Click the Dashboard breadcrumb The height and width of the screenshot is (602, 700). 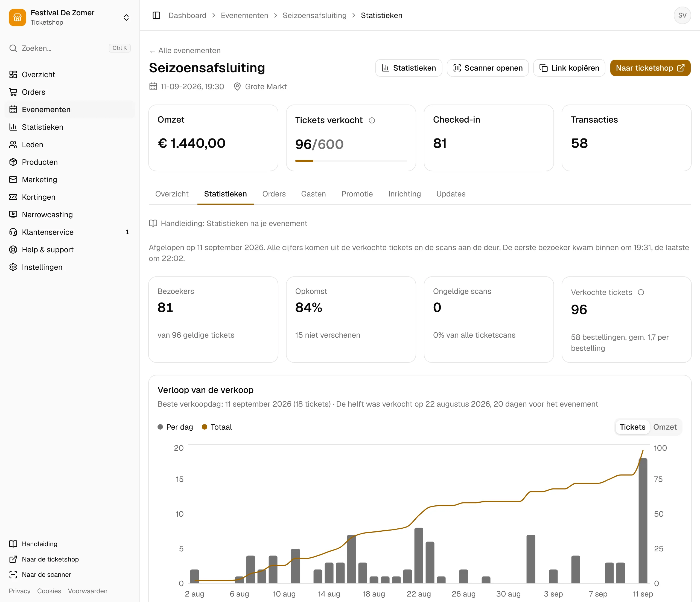[x=187, y=16]
